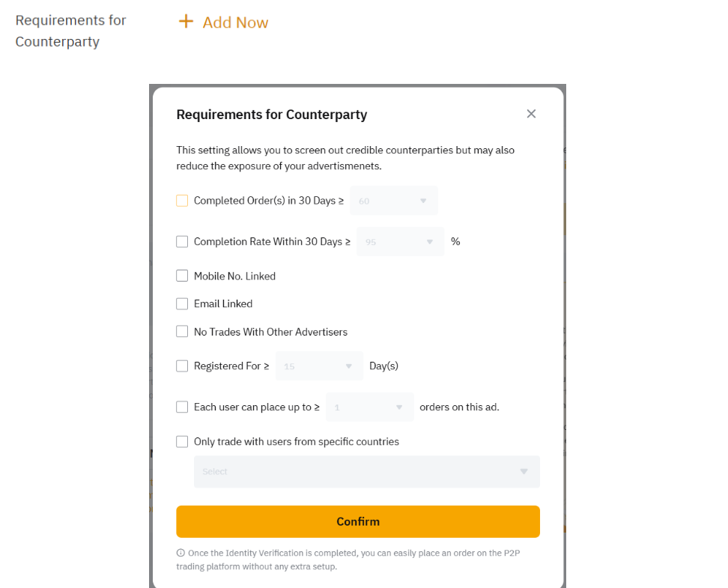Enable Completed Order(s) in 30 Days checkbox
Viewport: 728px width, 588px height.
click(182, 201)
